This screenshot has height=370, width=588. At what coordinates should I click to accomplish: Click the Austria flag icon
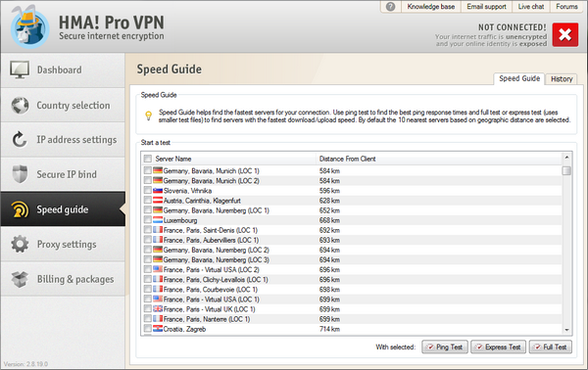158,200
